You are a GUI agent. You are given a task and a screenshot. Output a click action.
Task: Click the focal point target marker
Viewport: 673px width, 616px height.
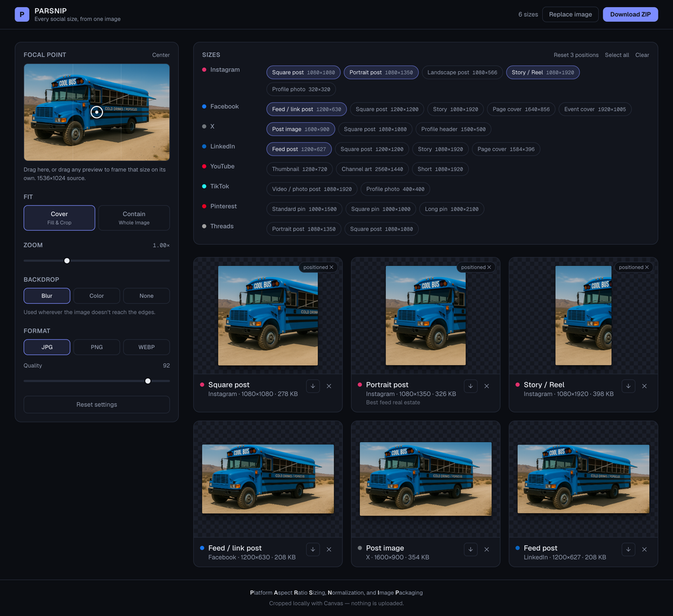(97, 112)
